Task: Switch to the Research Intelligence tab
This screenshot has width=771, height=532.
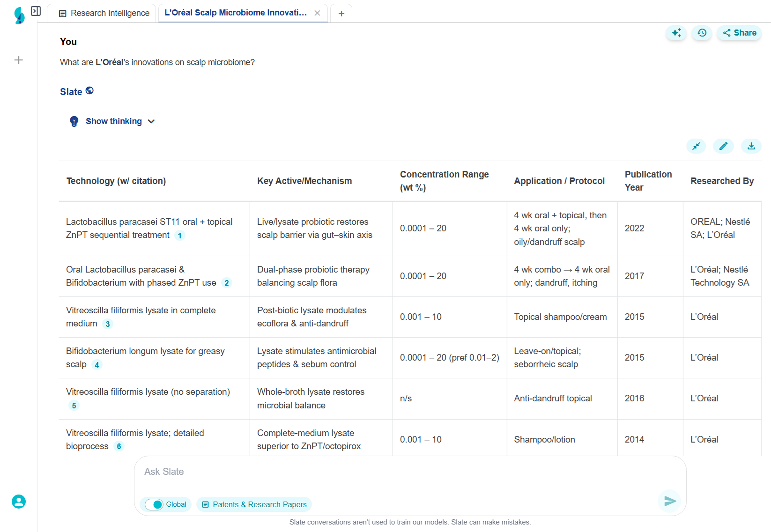Action: [x=104, y=13]
